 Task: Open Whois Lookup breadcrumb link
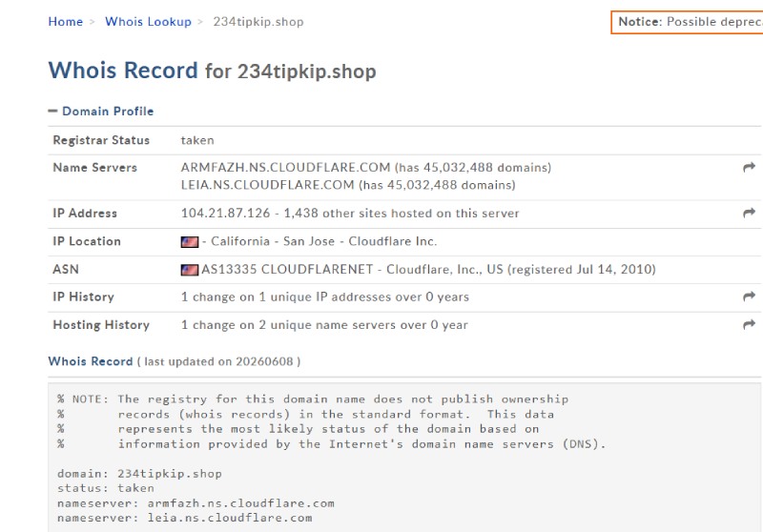tap(148, 22)
